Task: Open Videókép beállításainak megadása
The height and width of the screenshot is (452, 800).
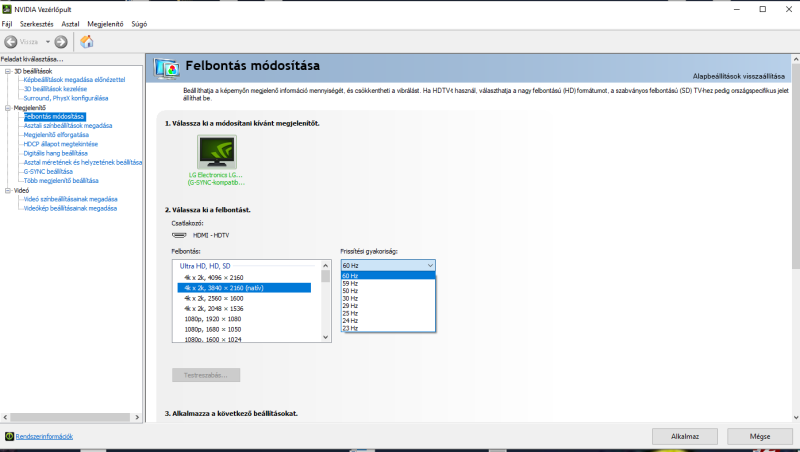Action: pos(70,208)
